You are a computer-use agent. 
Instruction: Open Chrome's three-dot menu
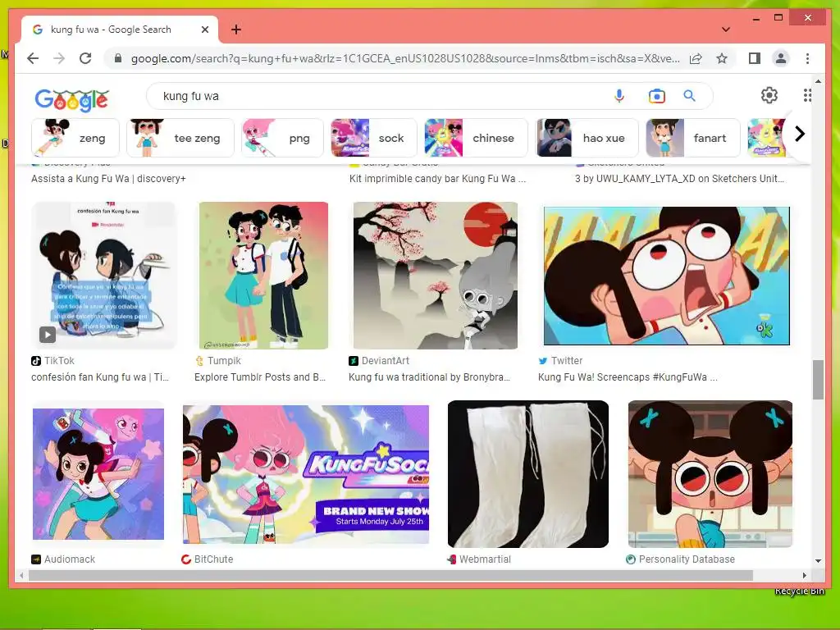point(807,58)
